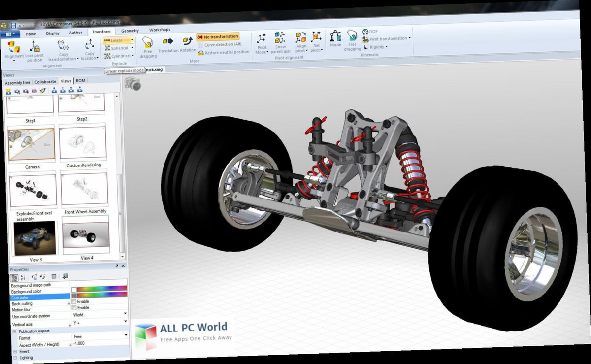Switch to the Workshops ribbon tab
The width and height of the screenshot is (591, 364).
pyautogui.click(x=160, y=30)
